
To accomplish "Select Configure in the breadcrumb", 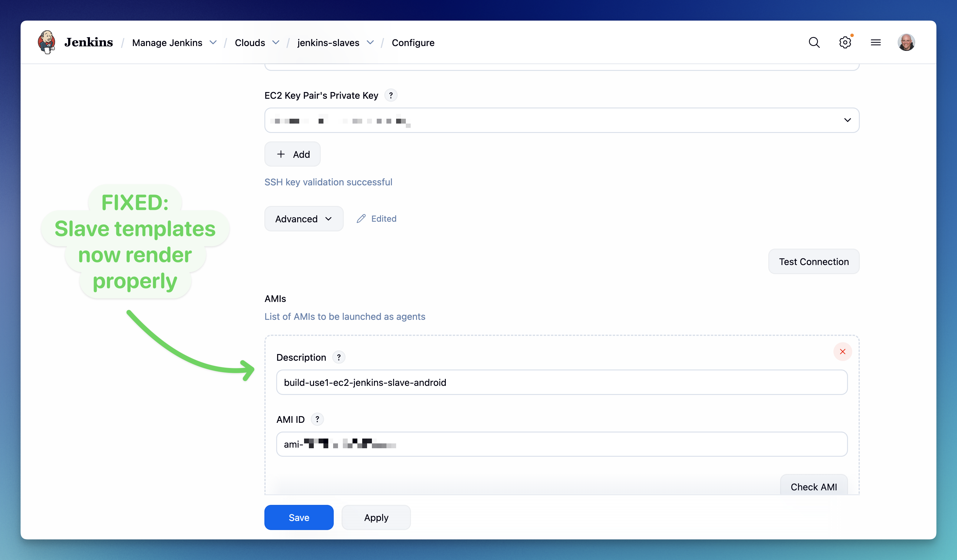I will (x=413, y=42).
